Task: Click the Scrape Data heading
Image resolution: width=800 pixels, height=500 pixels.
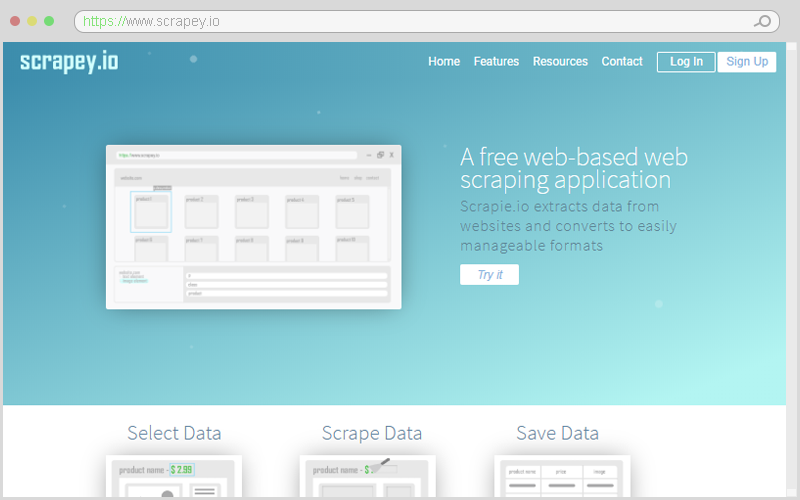Action: [x=372, y=433]
